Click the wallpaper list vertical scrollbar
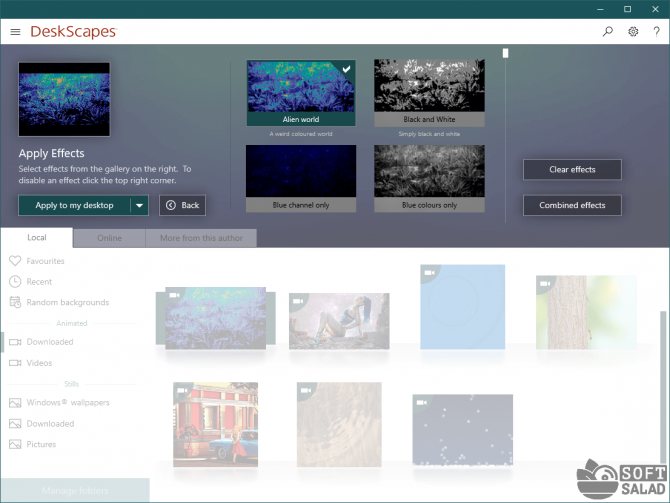Image resolution: width=670 pixels, height=503 pixels. click(663, 387)
